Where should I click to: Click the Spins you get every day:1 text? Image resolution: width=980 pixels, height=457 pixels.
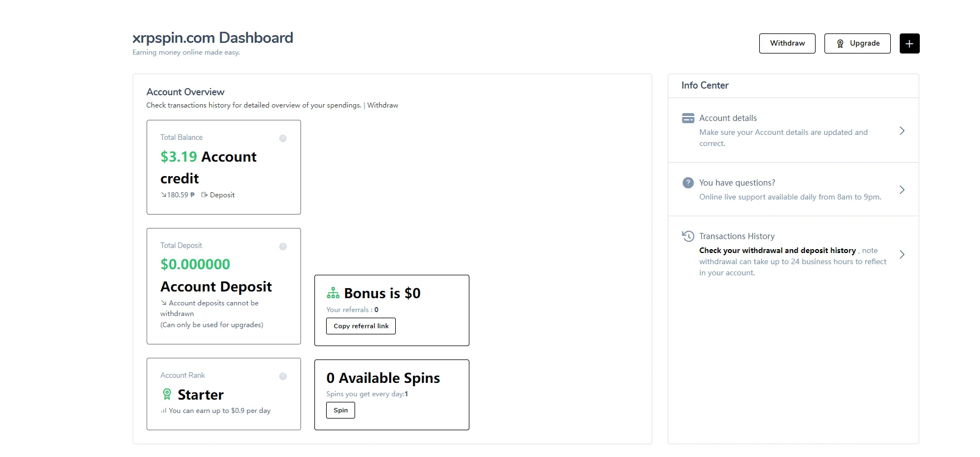(x=367, y=394)
